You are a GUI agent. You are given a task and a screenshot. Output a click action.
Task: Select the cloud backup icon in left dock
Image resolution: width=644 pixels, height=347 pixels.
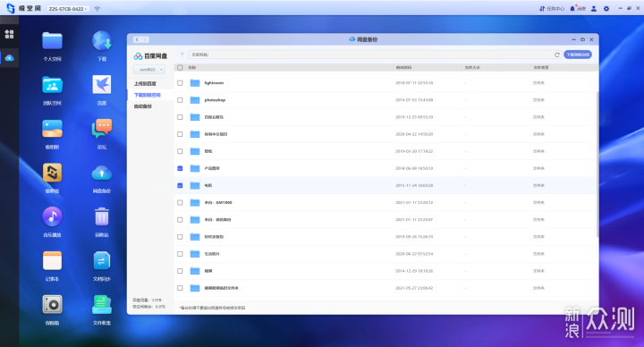click(9, 58)
